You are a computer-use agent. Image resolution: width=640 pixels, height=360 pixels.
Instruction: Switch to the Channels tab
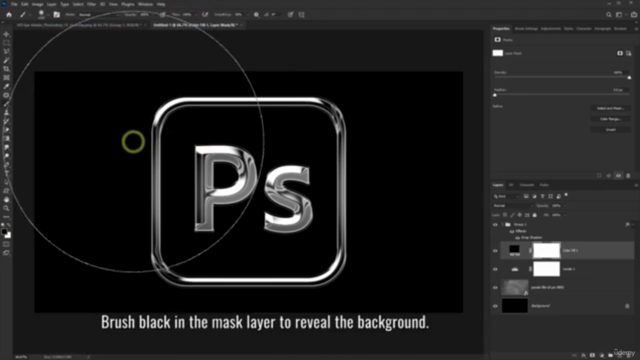click(x=527, y=185)
